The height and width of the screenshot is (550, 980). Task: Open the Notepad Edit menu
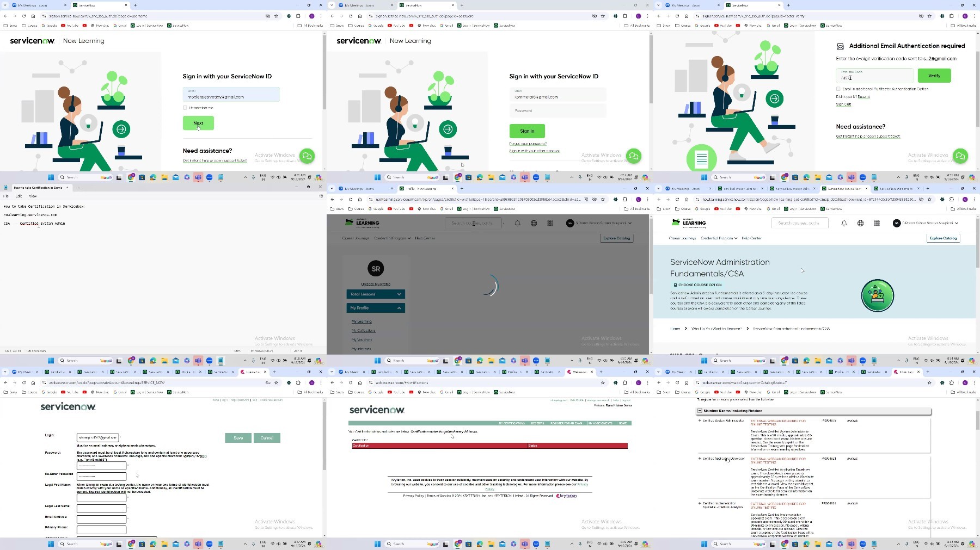(x=19, y=196)
